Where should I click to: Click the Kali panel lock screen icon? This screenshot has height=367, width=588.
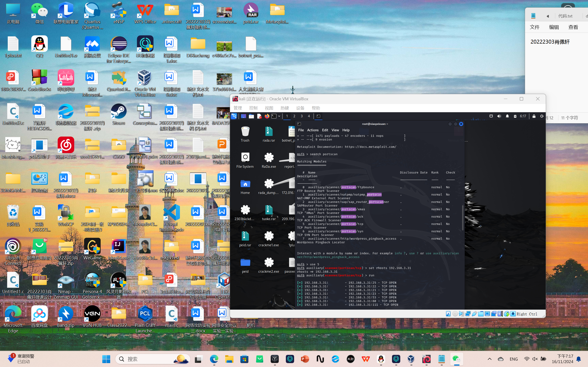tap(534, 116)
